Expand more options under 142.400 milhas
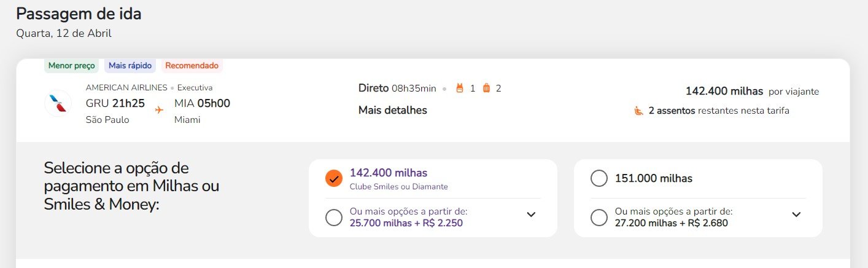Viewport: 868px width, 268px height. (532, 215)
